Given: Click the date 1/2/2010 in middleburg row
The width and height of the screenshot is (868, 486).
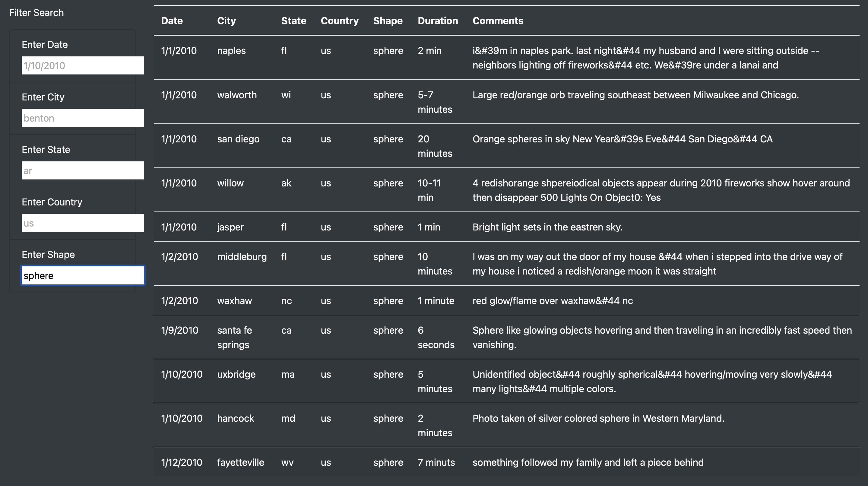Looking at the screenshot, I should pos(179,257).
